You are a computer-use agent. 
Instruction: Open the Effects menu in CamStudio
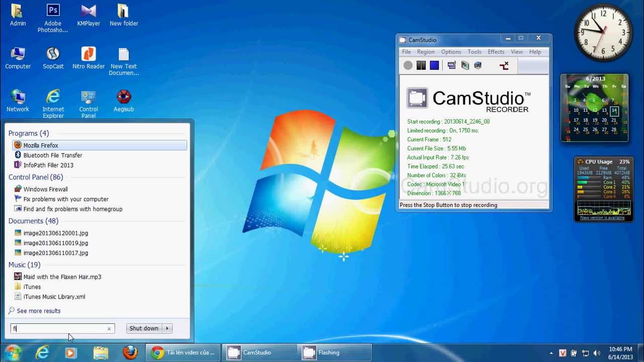[x=496, y=51]
